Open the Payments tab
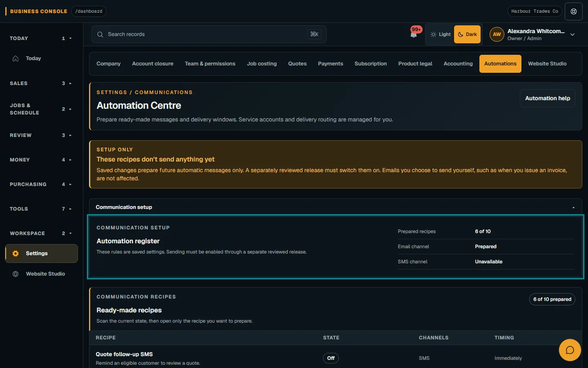This screenshot has width=588, height=368. point(330,64)
